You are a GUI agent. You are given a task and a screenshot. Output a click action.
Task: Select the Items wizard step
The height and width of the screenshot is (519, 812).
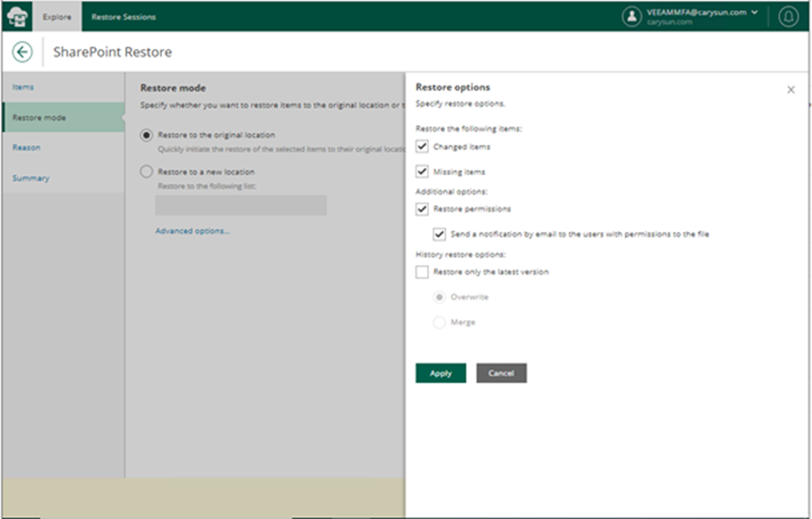pos(63,87)
